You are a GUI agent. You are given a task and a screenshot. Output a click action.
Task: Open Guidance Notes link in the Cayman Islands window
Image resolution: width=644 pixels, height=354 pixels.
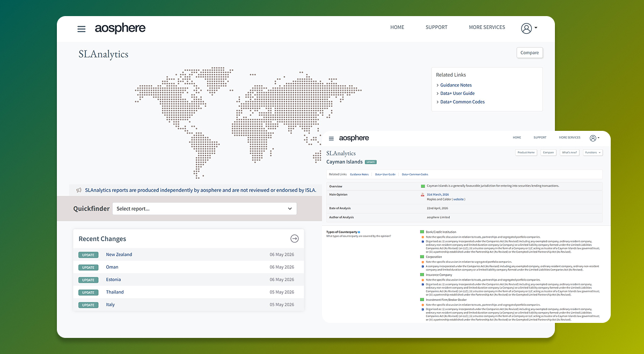pos(360,174)
